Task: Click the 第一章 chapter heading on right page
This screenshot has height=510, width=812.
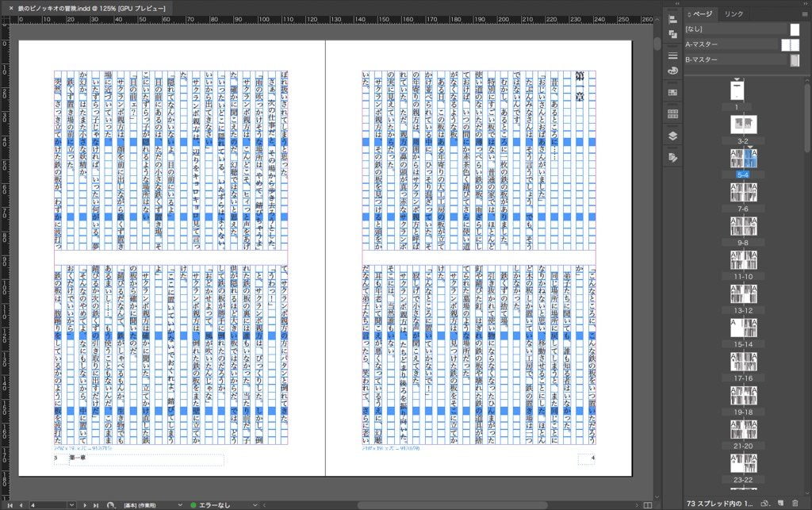Action: [580, 86]
